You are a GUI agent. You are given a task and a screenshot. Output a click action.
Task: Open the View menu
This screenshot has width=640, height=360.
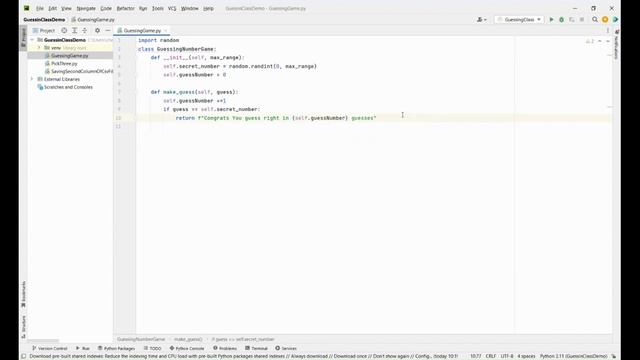click(66, 8)
